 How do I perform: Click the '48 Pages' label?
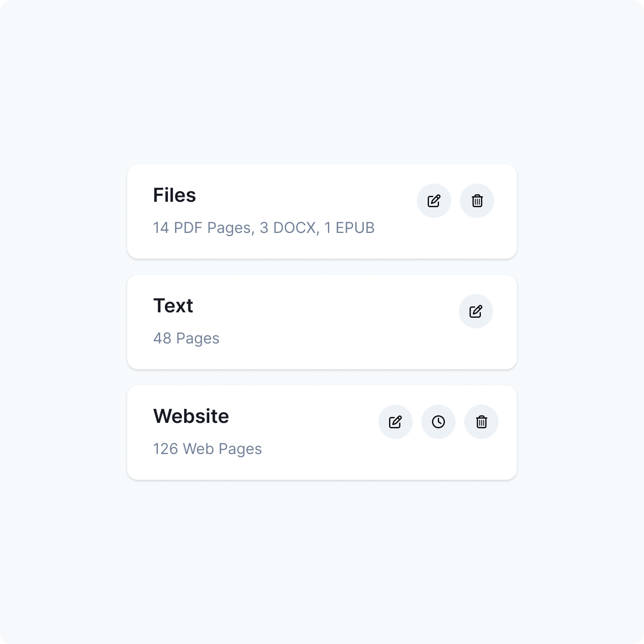click(x=186, y=339)
